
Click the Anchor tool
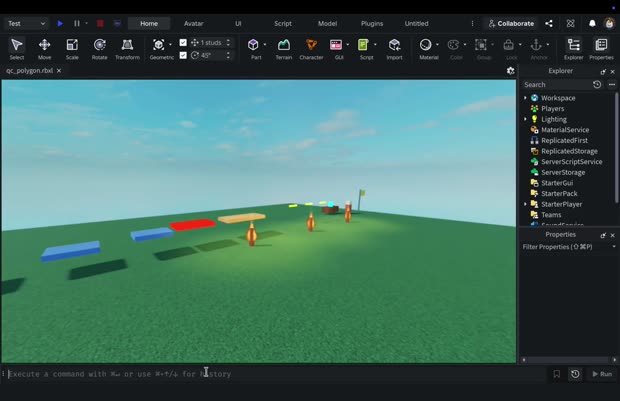(536, 45)
